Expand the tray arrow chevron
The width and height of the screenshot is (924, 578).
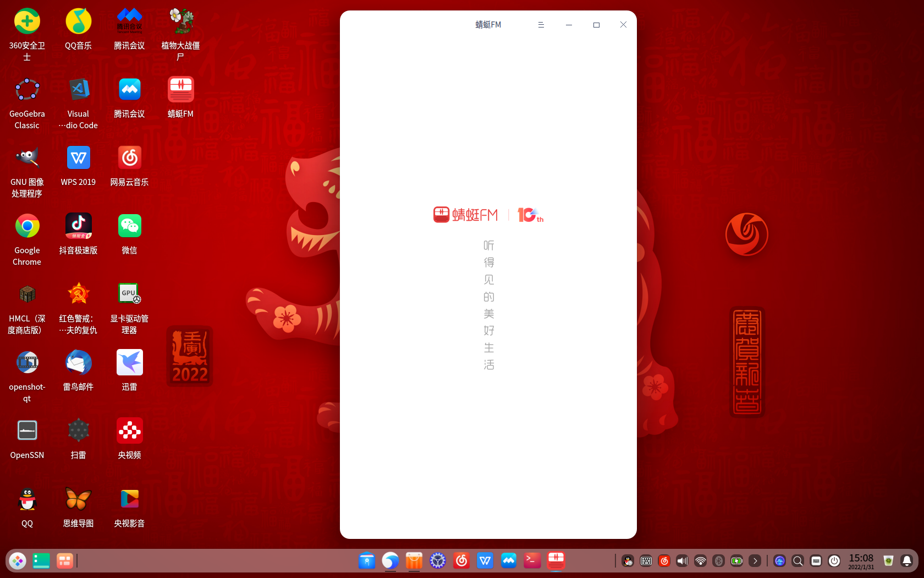point(755,561)
